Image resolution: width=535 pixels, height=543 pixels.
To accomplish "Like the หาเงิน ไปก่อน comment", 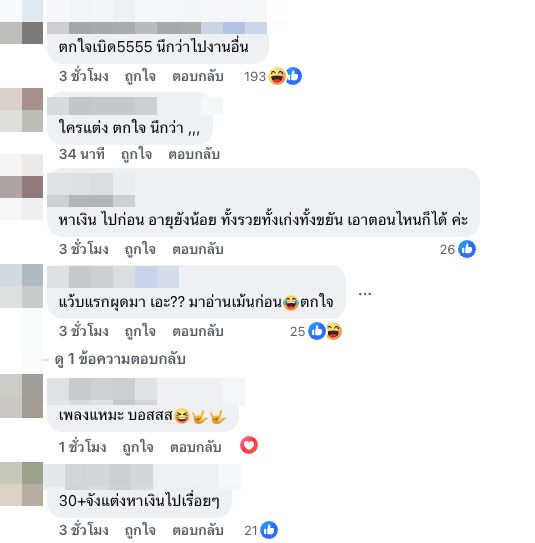I will [x=140, y=249].
